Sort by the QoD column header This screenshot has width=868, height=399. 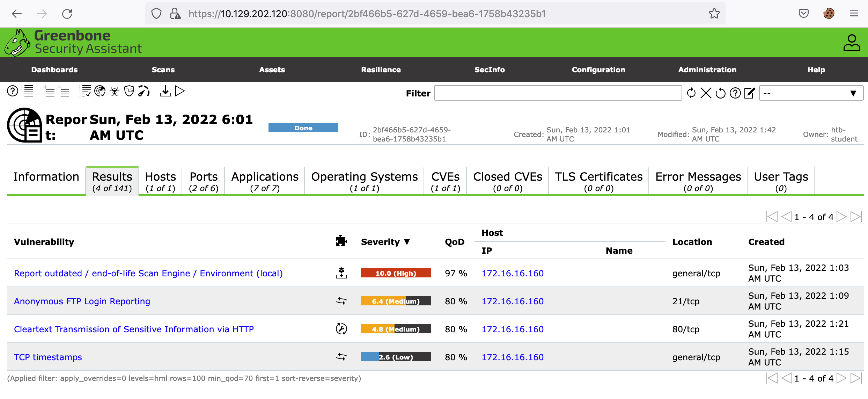point(454,242)
